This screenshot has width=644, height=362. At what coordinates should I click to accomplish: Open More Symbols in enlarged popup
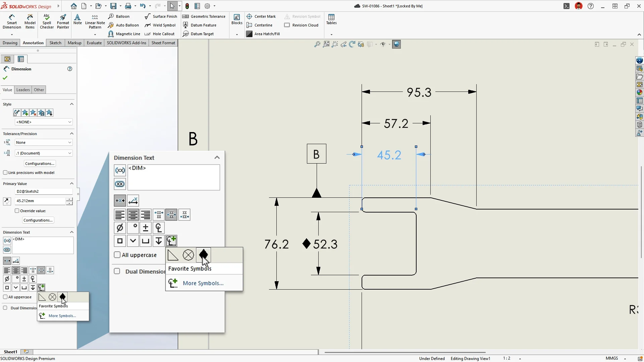point(203,283)
